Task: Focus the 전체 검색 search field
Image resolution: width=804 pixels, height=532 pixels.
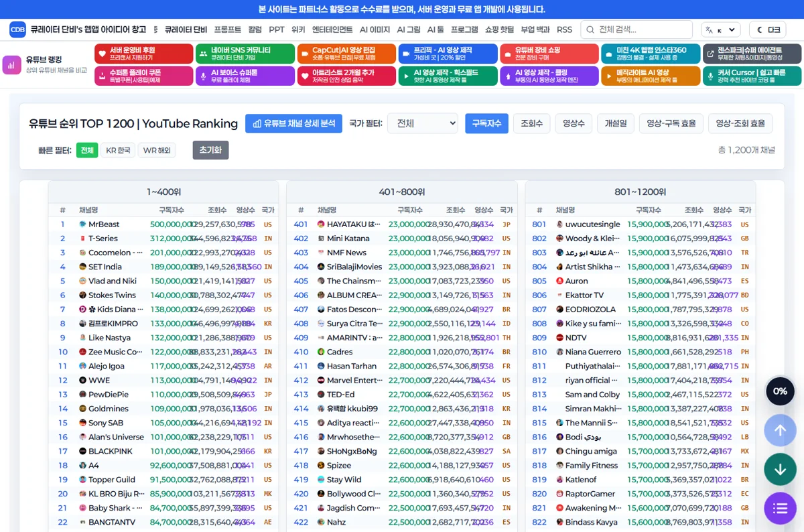Action: 636,29
